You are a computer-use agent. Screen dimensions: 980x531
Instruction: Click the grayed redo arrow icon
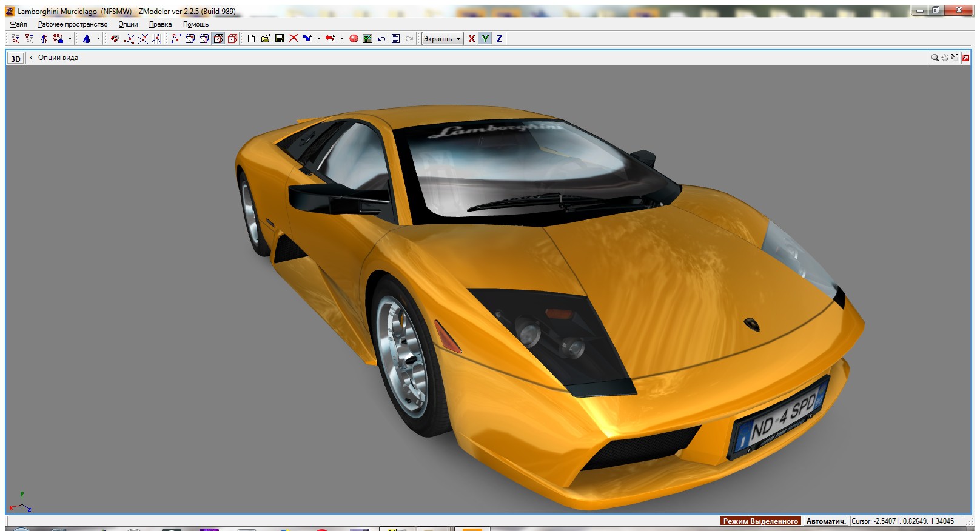coord(409,38)
